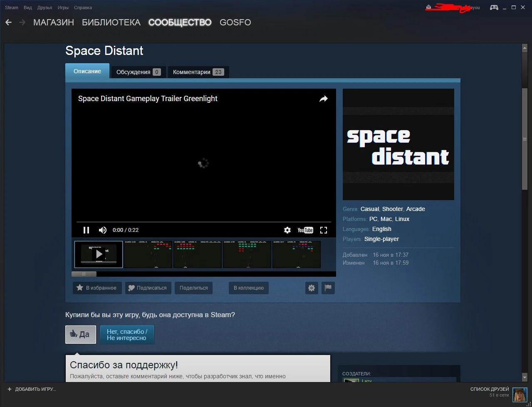Select the second gameplay screenshot thumbnail
This screenshot has width=532, height=407.
click(x=198, y=254)
